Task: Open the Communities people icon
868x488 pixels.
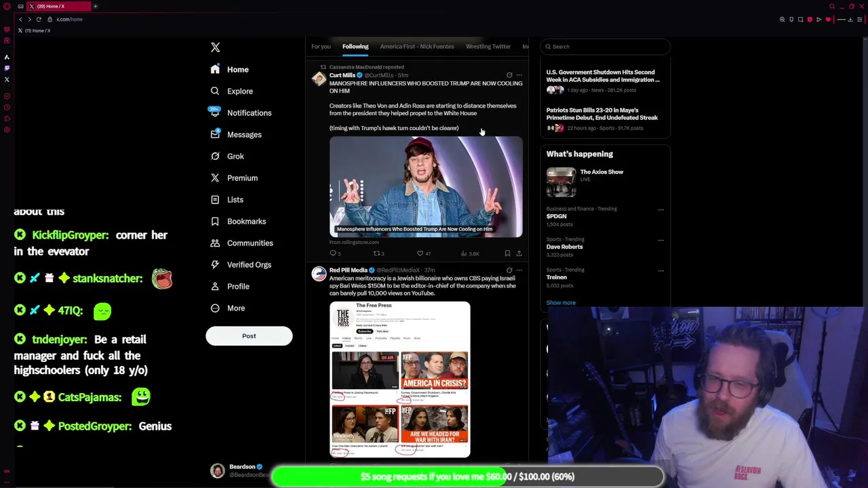Action: tap(215, 243)
